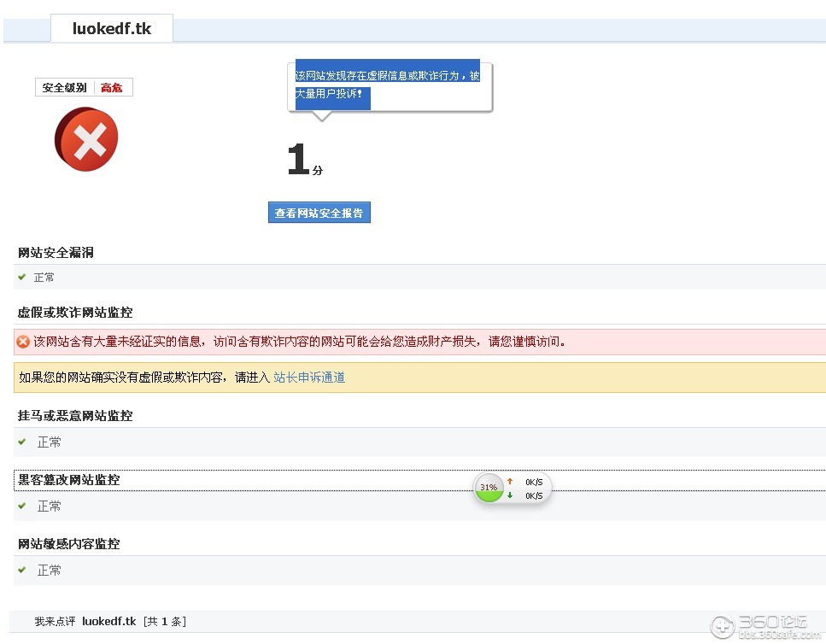
Task: Click the 共 1 条 comment count
Action: click(x=165, y=621)
